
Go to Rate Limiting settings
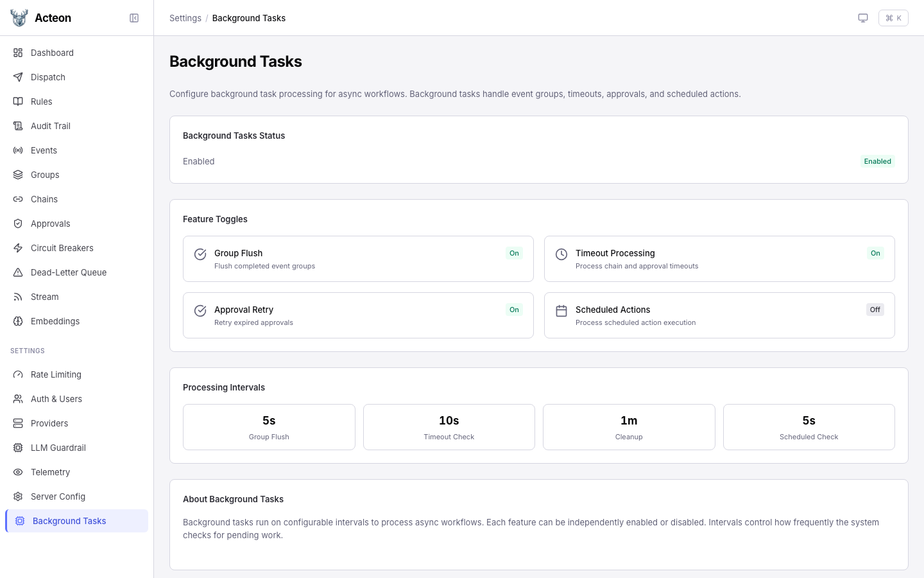click(56, 374)
